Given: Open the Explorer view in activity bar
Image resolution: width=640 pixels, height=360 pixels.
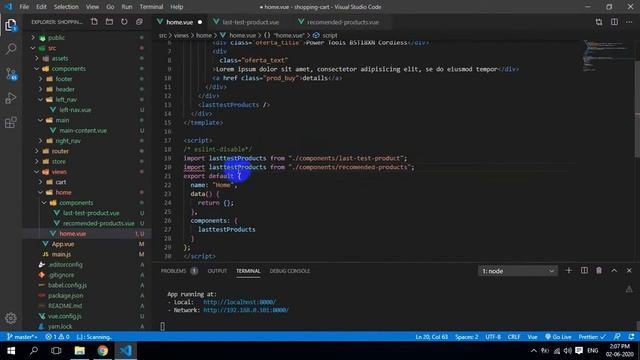Looking at the screenshot, I should (x=11, y=25).
